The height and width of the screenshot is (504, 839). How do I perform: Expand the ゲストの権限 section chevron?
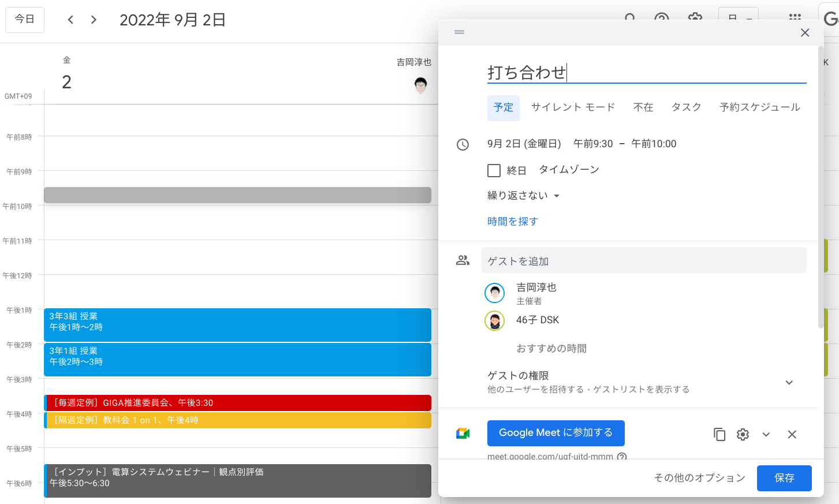coord(789,382)
